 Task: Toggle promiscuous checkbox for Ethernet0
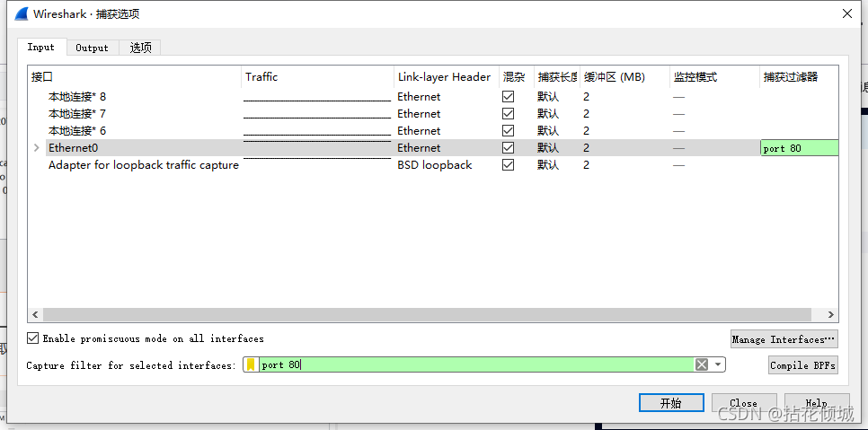508,148
